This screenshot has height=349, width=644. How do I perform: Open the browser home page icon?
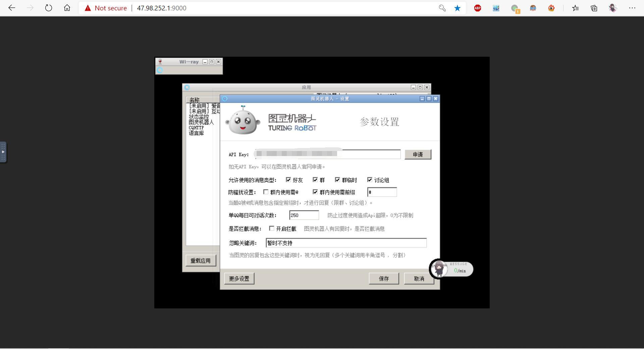click(67, 8)
